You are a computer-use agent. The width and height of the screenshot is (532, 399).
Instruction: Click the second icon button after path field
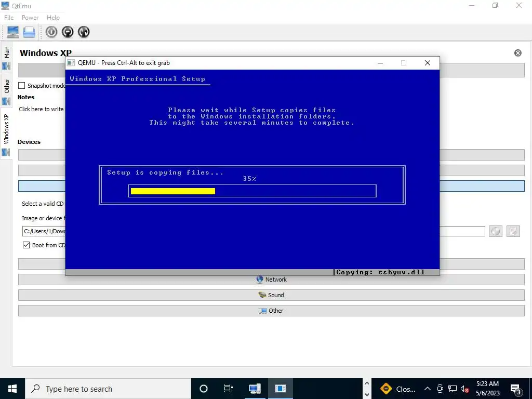coord(513,231)
